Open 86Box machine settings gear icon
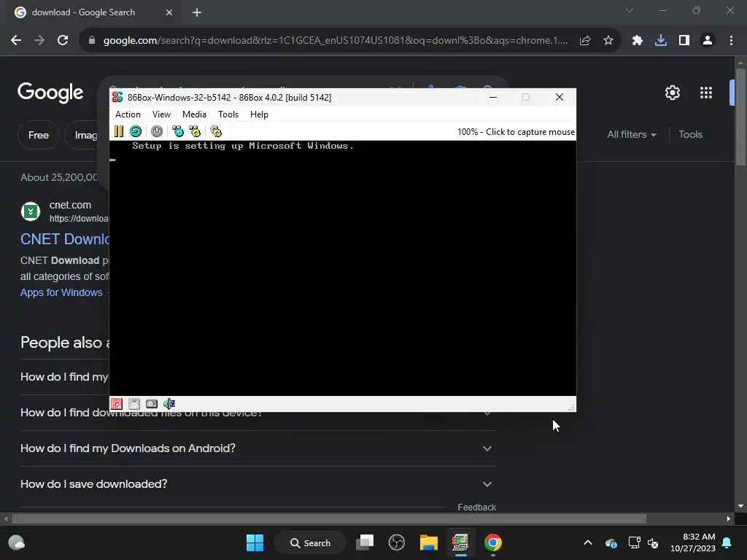The image size is (747, 560). (216, 131)
